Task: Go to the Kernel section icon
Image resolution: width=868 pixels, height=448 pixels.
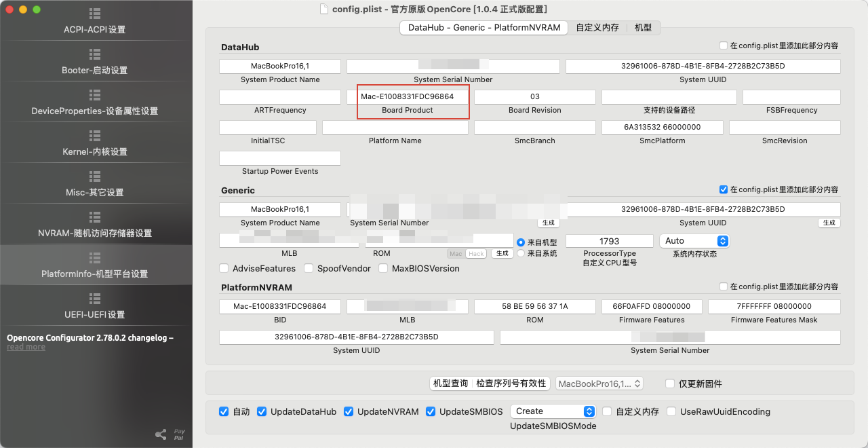Action: [95, 136]
